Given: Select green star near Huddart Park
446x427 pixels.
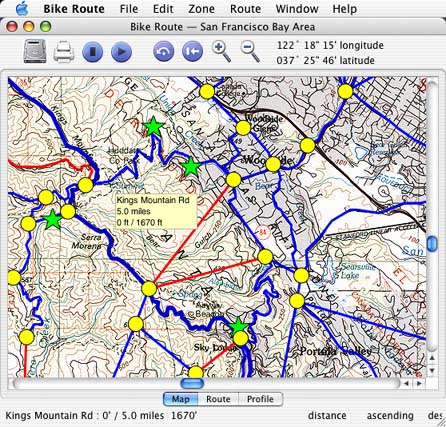Looking at the screenshot, I should (153, 126).
